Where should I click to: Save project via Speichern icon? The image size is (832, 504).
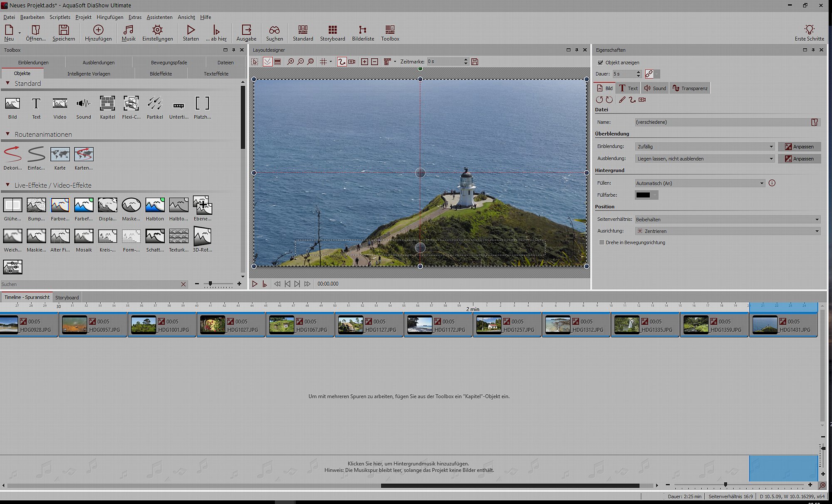[x=64, y=30]
